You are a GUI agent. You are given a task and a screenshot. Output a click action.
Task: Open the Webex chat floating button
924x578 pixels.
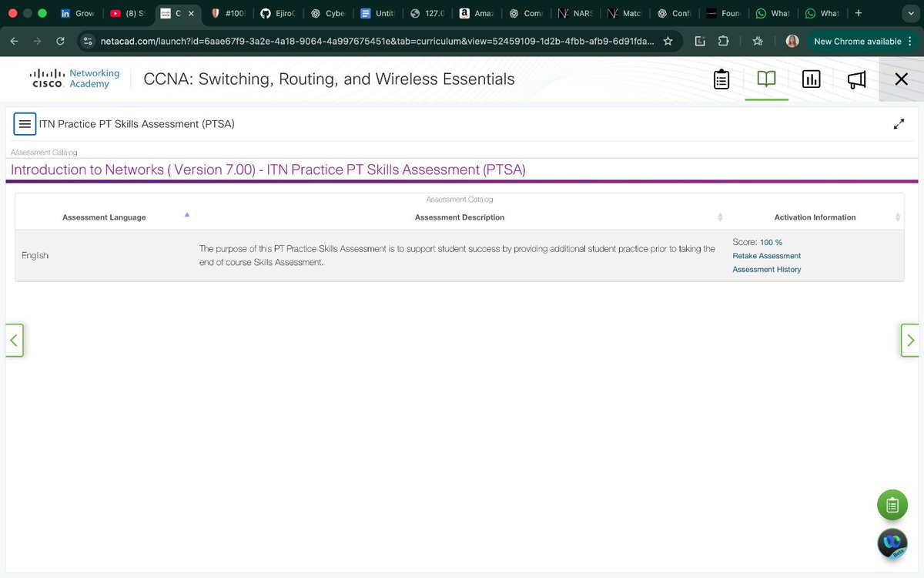coord(892,543)
